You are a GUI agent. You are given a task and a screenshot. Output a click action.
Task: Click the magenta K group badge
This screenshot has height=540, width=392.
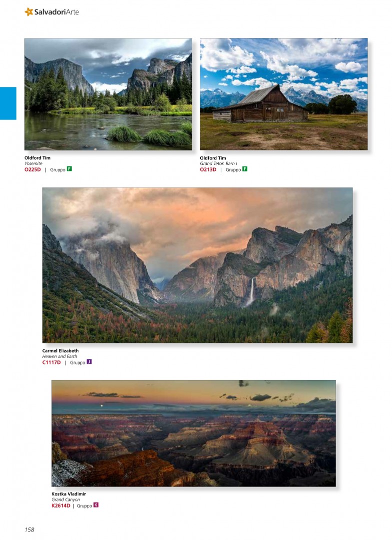tap(96, 505)
